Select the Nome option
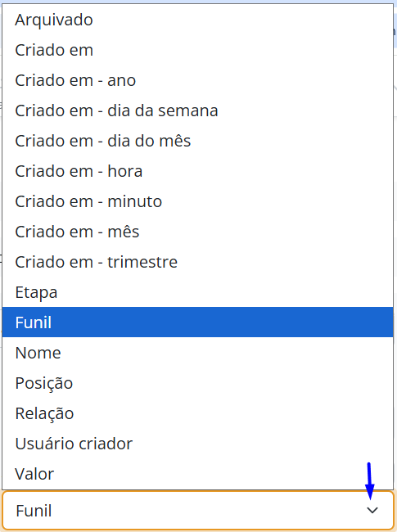397x532 pixels. pyautogui.click(x=197, y=353)
